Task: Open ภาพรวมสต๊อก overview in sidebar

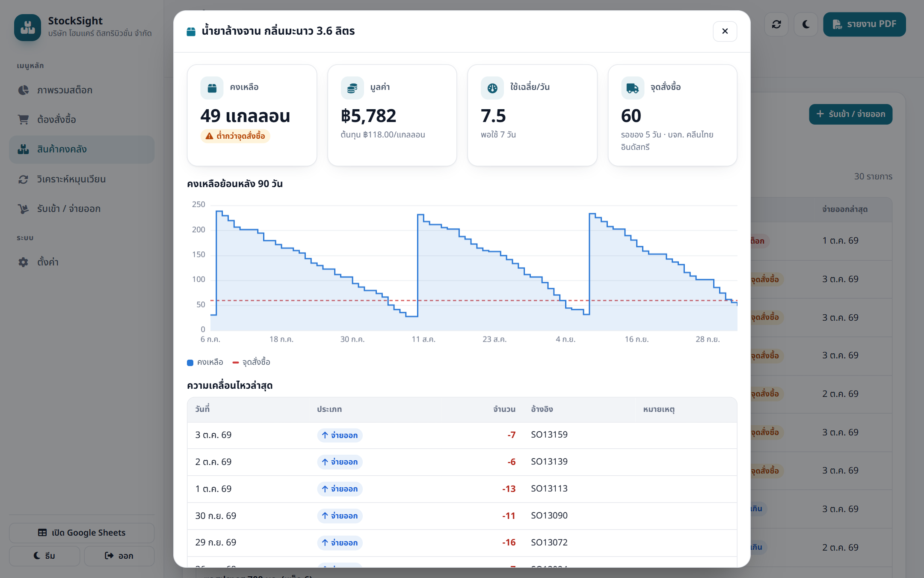Action: (82, 90)
